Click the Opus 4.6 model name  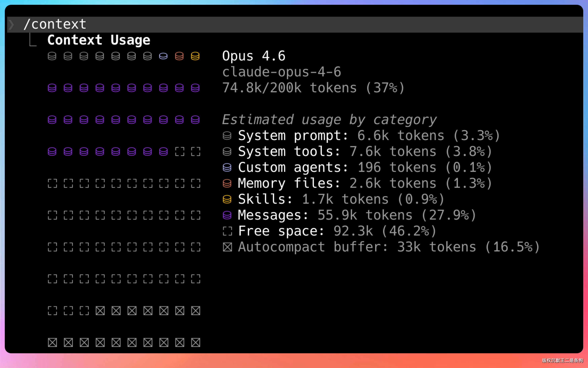point(254,56)
